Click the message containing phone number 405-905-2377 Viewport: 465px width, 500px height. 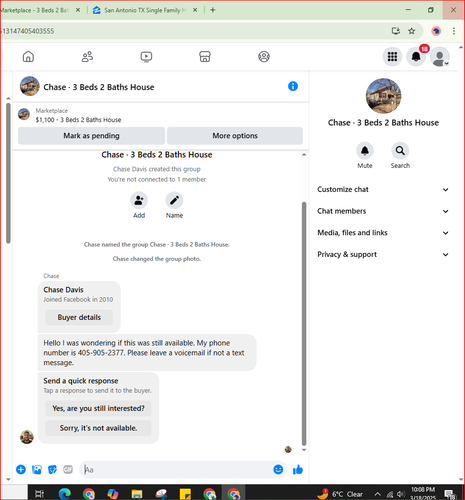pyautogui.click(x=147, y=353)
